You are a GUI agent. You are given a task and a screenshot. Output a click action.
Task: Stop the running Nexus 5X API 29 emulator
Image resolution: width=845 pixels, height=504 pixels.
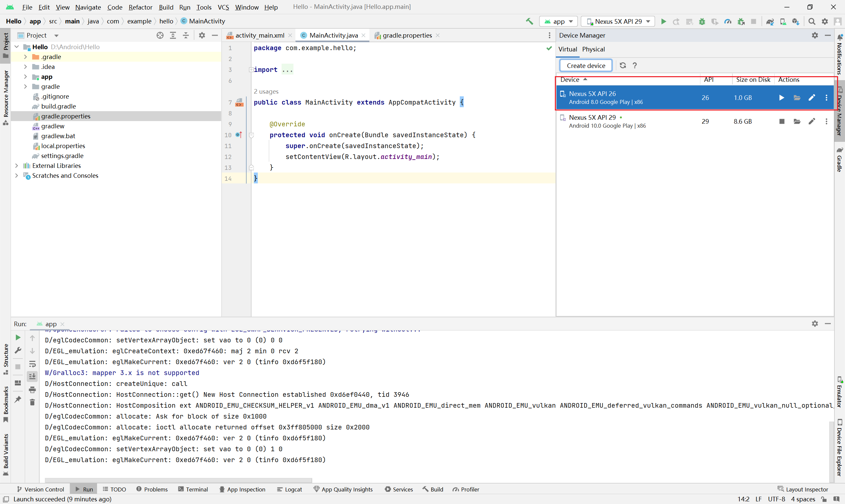coord(782,121)
